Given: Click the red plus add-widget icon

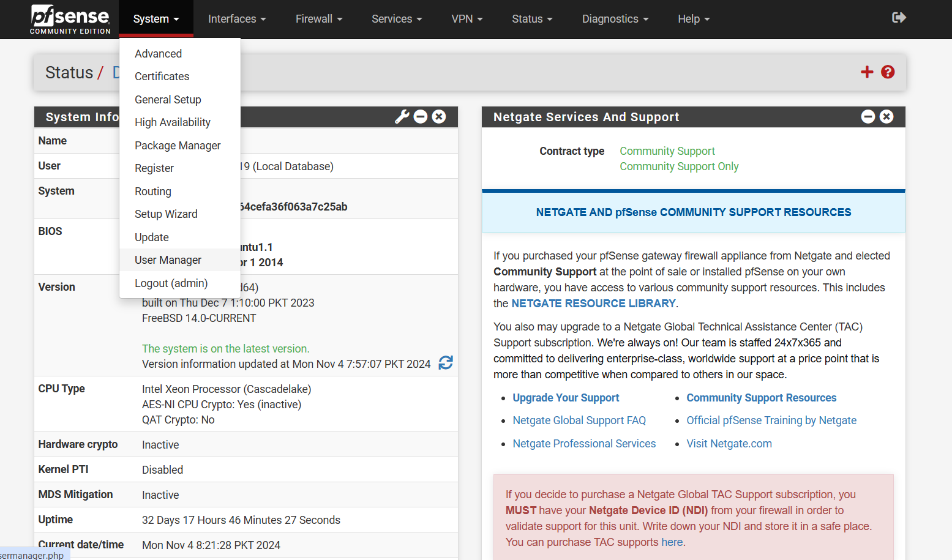Looking at the screenshot, I should tap(867, 72).
